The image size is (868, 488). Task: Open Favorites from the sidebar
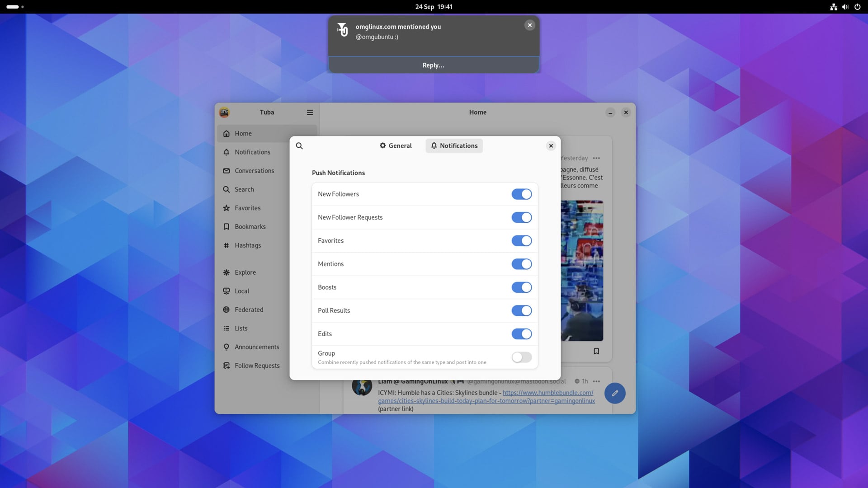[247, 208]
